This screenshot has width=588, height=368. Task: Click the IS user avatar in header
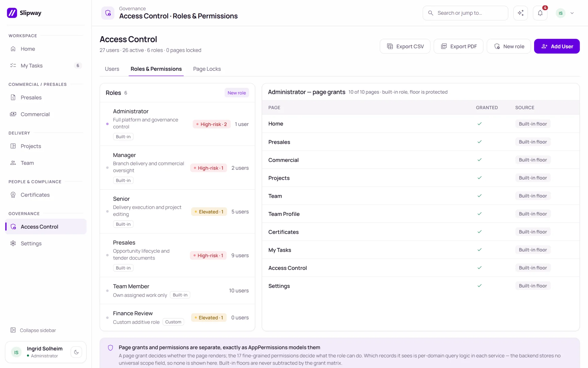[x=560, y=13]
